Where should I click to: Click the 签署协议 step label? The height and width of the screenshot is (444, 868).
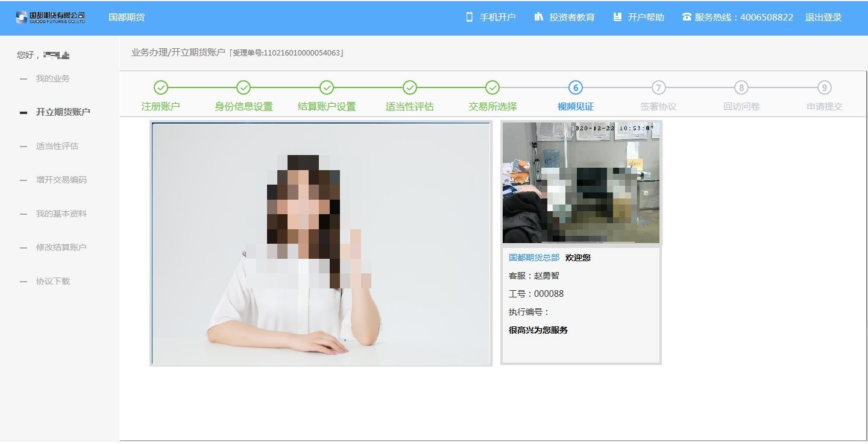pyautogui.click(x=658, y=107)
